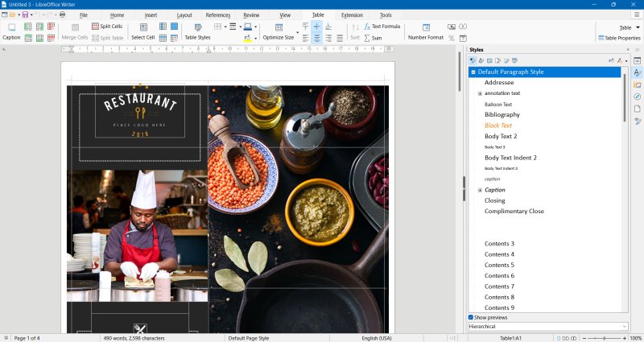Viewport: 644px width, 342px height.
Task: Click the Print icon in the top toolbar
Action: (62, 14)
